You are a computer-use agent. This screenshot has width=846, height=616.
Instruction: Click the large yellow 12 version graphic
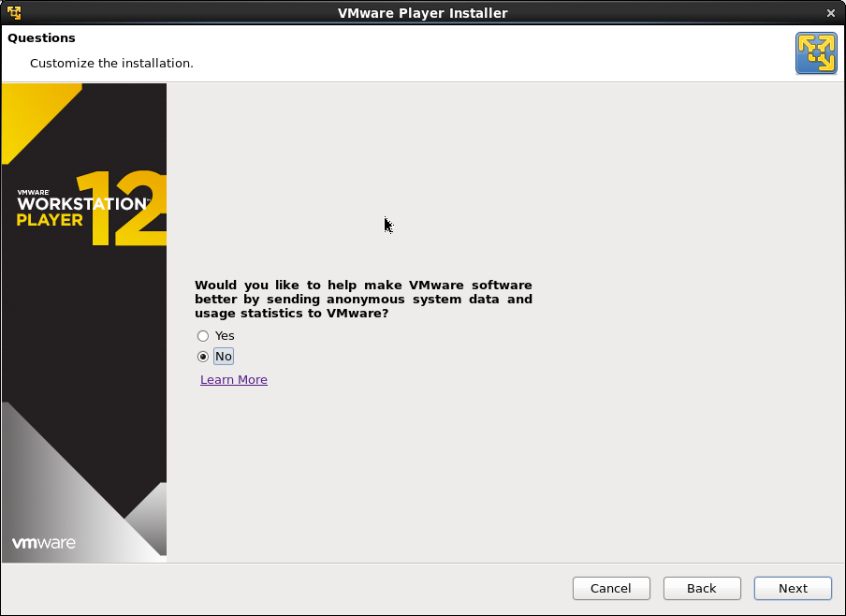tap(129, 210)
